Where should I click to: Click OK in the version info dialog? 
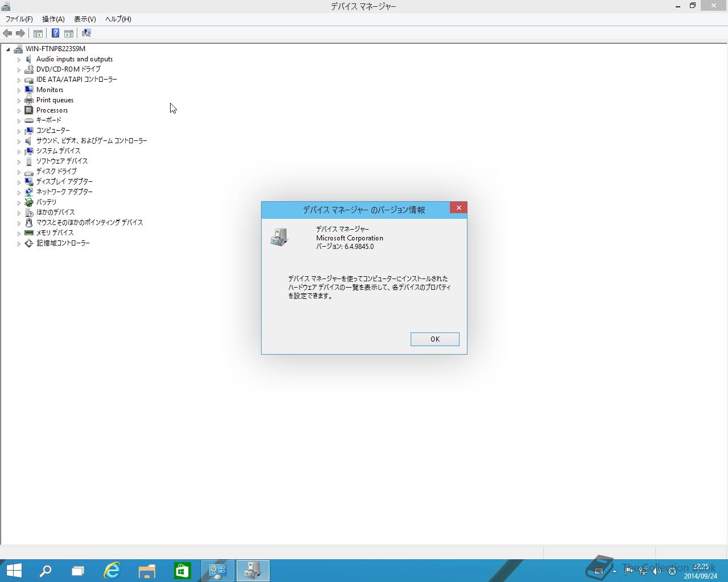435,339
